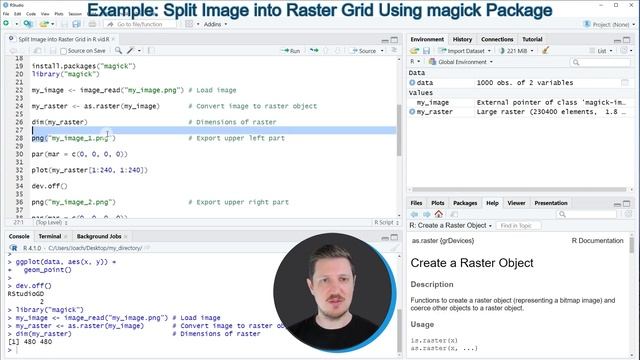The width and height of the screenshot is (640, 360).
Task: Switch to the Connections tab
Action: 497,39
